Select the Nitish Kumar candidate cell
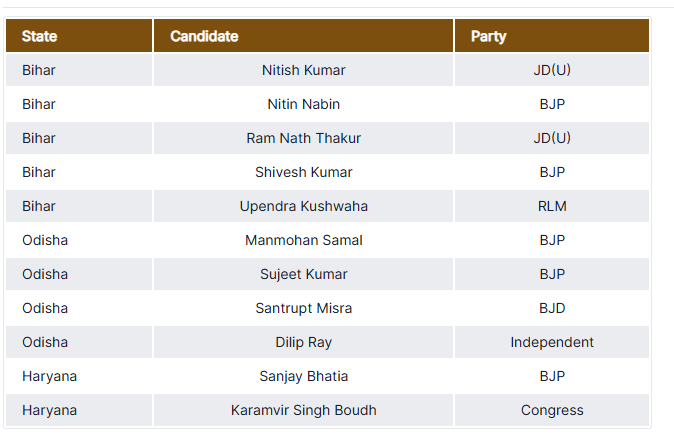Viewport: 674px width, 442px height. tap(303, 70)
